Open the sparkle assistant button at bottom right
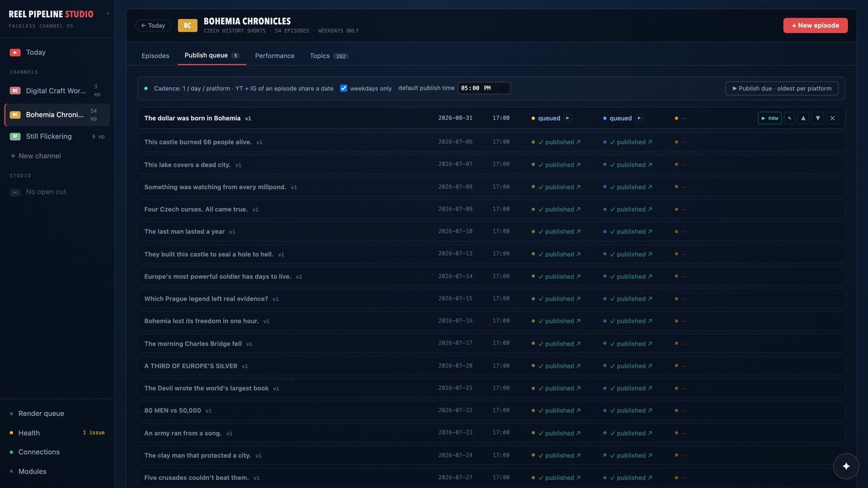This screenshot has height=488, width=868. click(x=846, y=466)
